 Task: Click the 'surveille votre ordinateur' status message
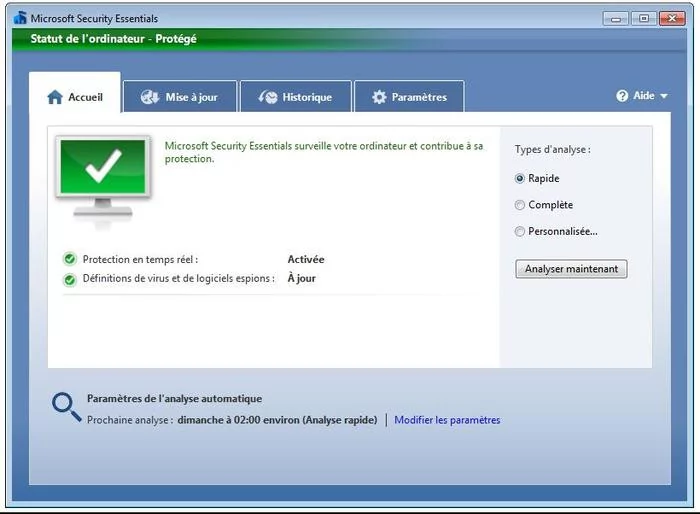point(324,152)
